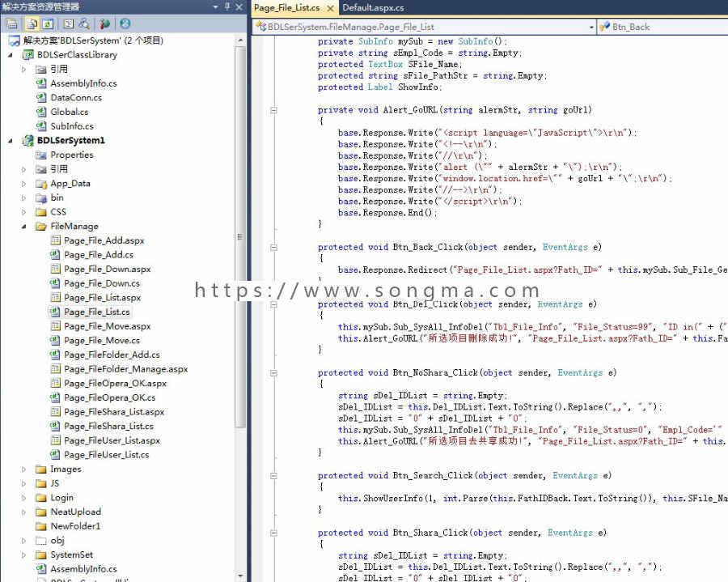Expand 引用 under BDLSerSystem1
Viewport: 728px width, 582px height.
pos(23,169)
